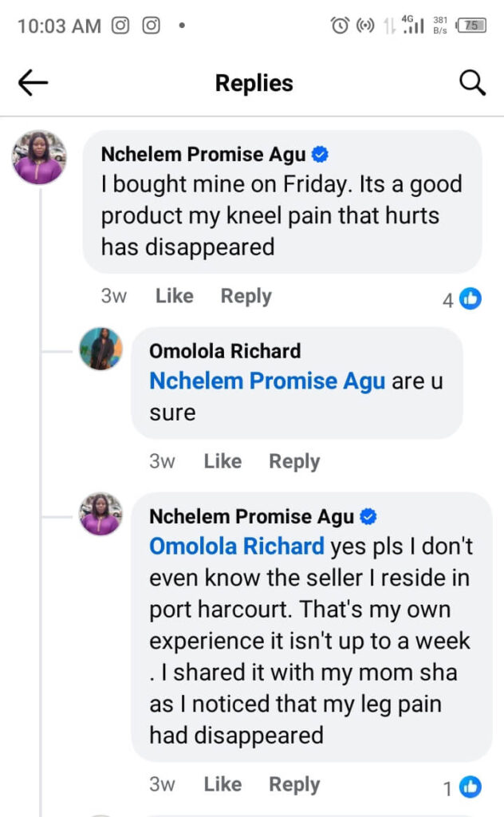The height and width of the screenshot is (817, 504).
Task: Reply to the "I bought mine on Friday" comment
Action: coord(246,296)
